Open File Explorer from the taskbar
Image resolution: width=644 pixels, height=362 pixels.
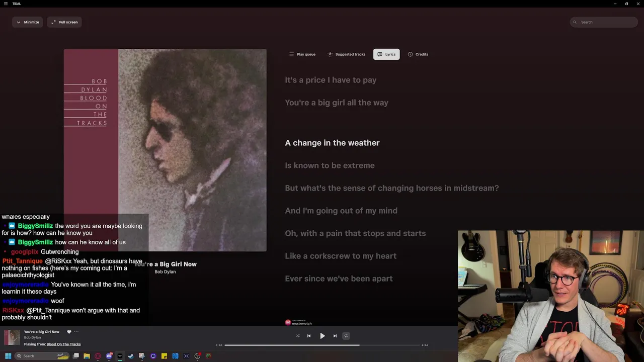pos(87,356)
